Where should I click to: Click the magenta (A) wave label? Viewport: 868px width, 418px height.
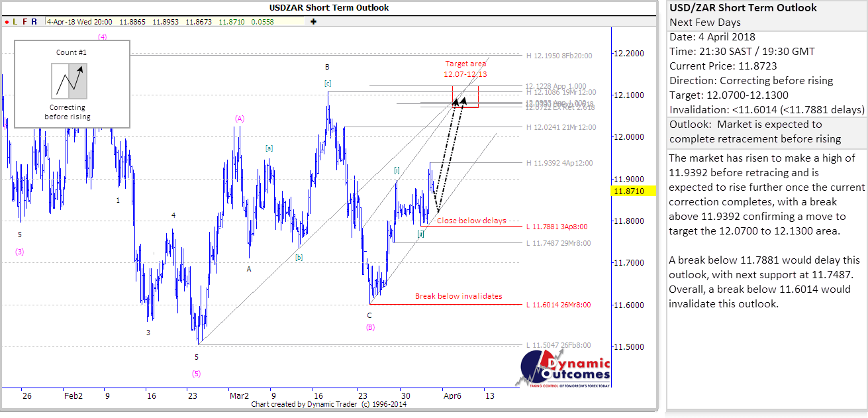tap(240, 119)
